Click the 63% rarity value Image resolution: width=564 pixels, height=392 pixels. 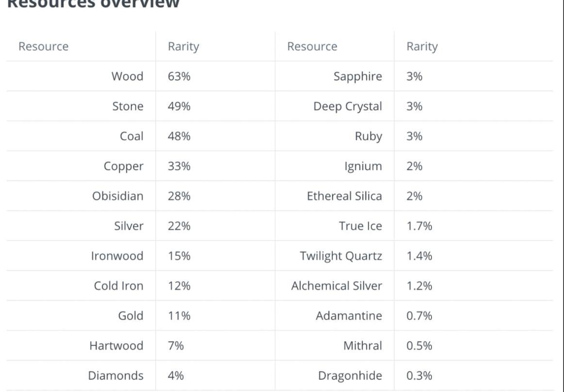179,77
